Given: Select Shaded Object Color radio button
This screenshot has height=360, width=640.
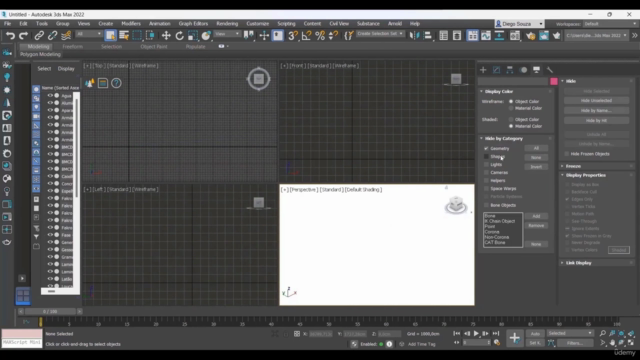Looking at the screenshot, I should point(511,120).
